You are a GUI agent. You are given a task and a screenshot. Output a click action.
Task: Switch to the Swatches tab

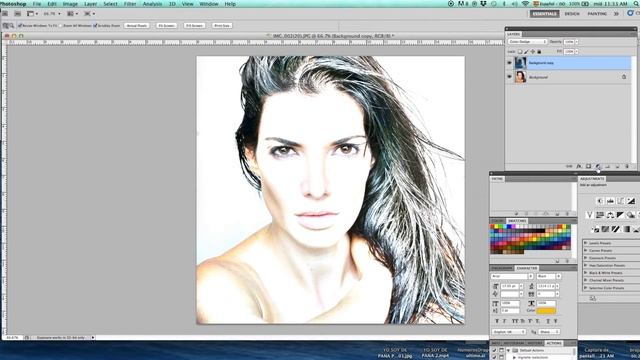[x=517, y=221]
